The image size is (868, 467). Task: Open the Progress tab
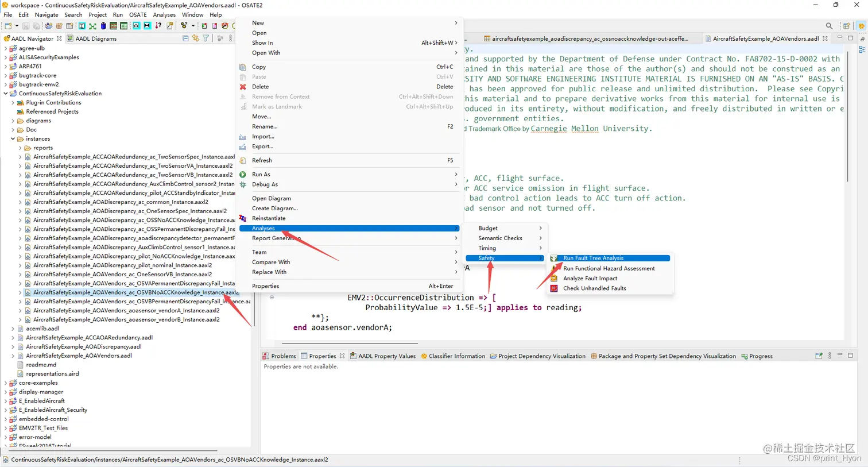coord(757,356)
